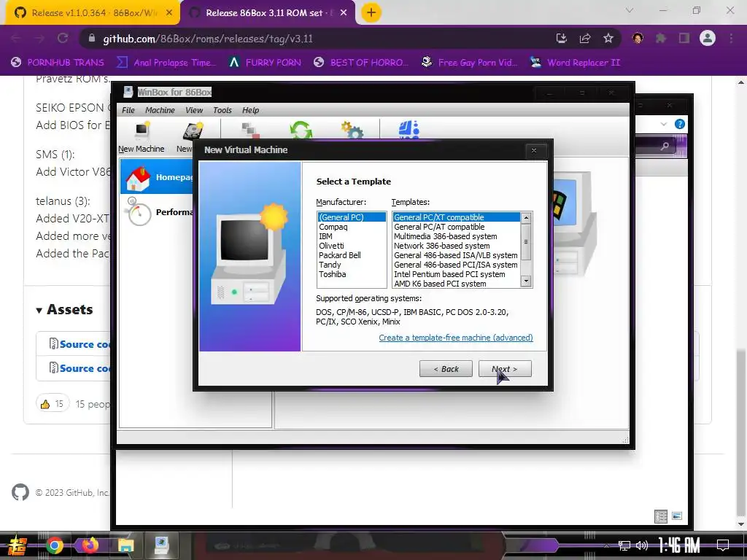Show hidden tray icons chevron
The image size is (747, 560).
(606, 545)
